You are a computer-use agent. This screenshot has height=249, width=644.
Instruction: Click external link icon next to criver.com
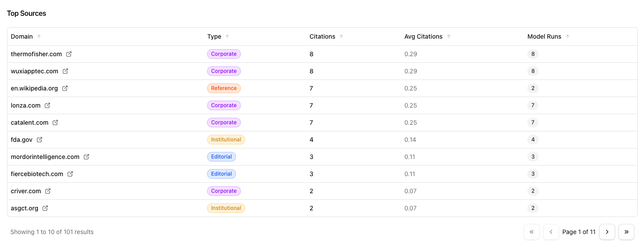(x=48, y=191)
